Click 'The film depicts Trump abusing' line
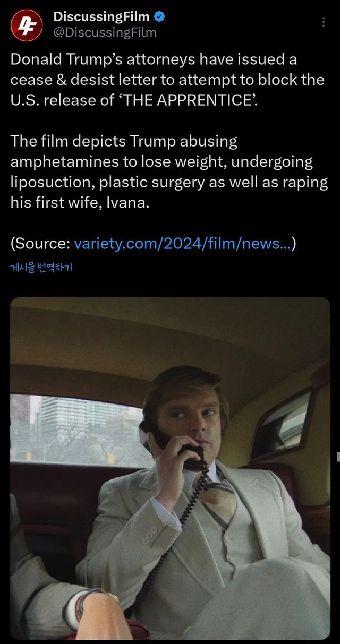Image resolution: width=340 pixels, height=644 pixels. point(123,141)
